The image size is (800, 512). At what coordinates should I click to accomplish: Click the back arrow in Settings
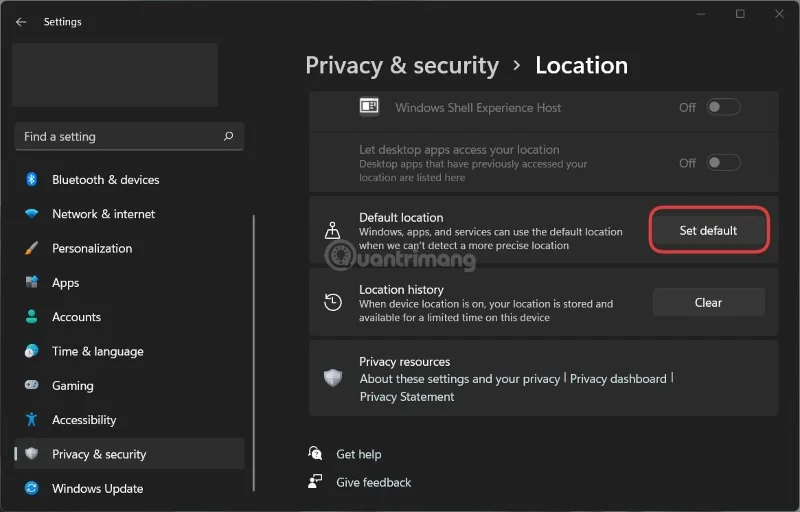point(21,22)
